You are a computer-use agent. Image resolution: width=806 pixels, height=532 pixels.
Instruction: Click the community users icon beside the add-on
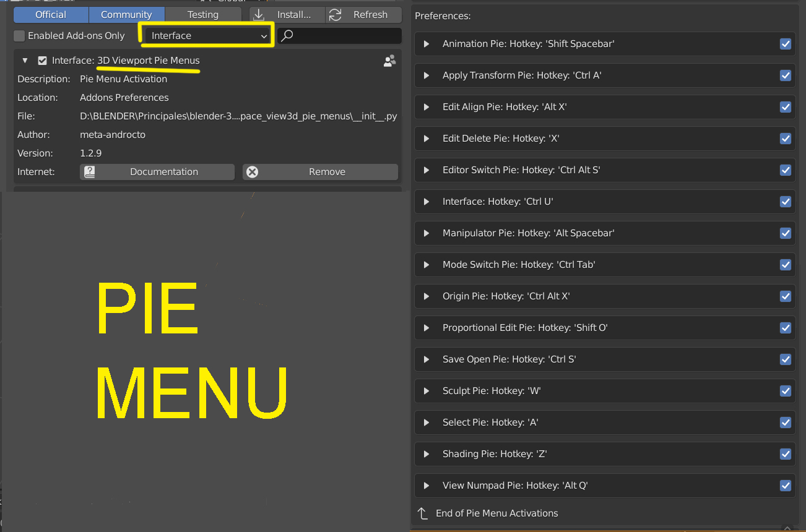[x=390, y=60]
